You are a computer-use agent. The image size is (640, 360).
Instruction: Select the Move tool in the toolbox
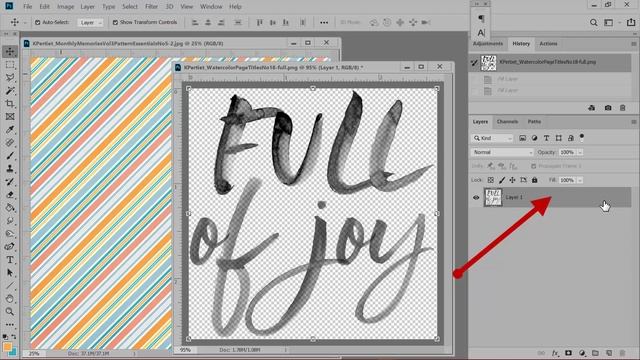pos(10,51)
